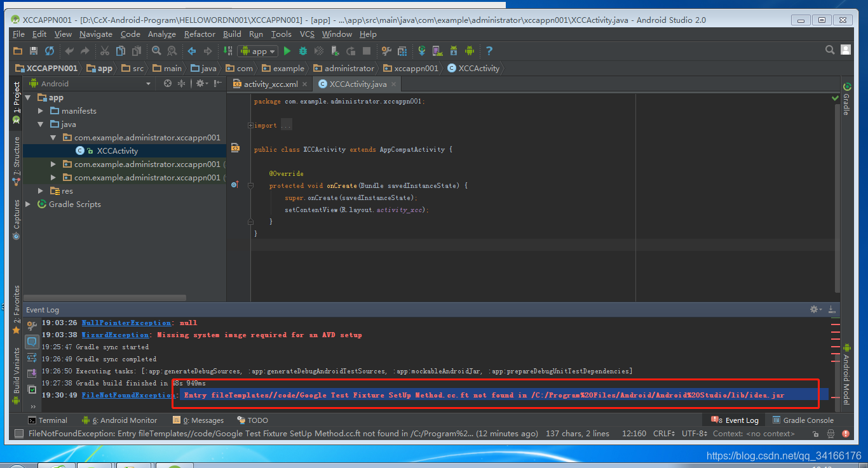Open the SDK Manager icon
868x468 pixels.
[454, 51]
